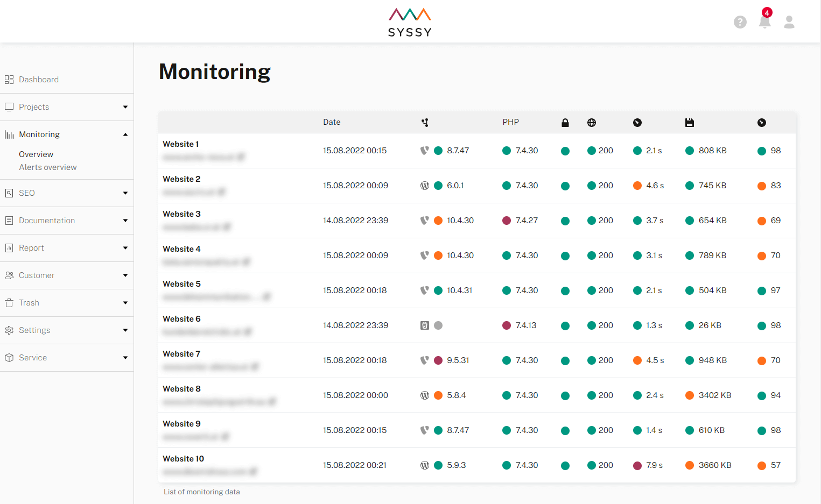
Task: Click the SYSSY logo at the top
Action: [409, 22]
